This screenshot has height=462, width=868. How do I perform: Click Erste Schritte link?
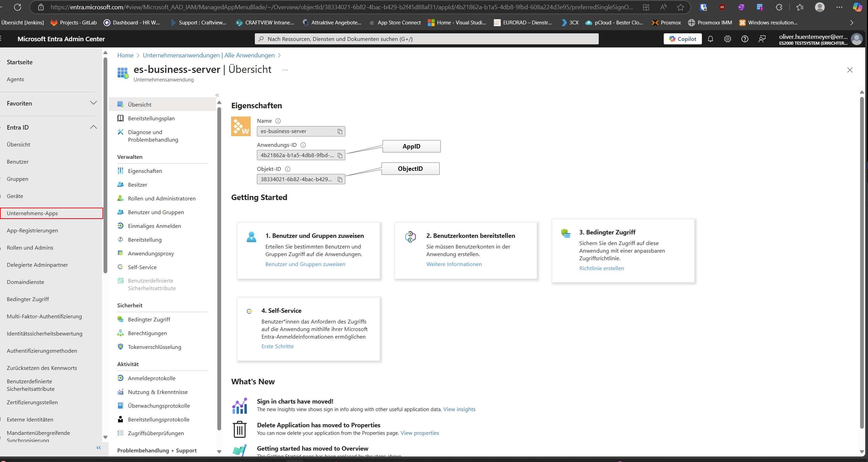[278, 346]
